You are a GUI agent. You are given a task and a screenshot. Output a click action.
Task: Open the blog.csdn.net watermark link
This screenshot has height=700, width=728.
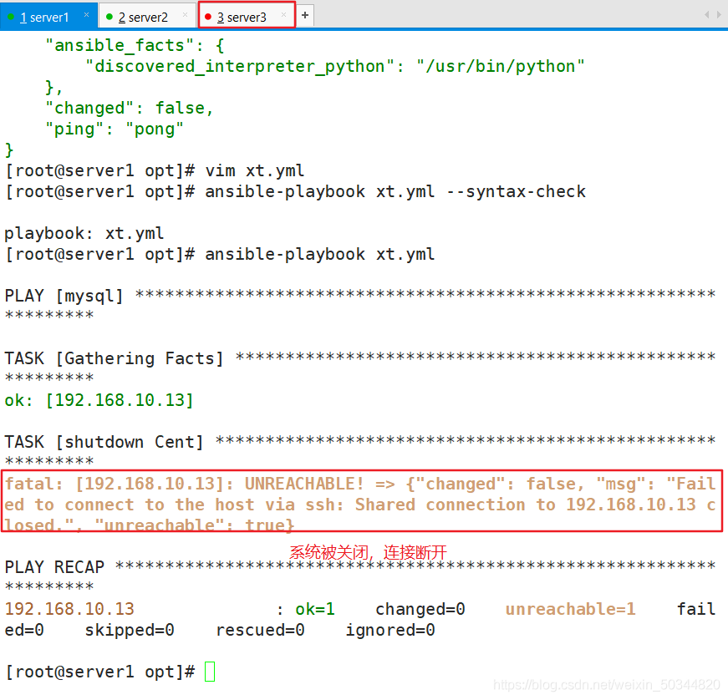(x=606, y=685)
